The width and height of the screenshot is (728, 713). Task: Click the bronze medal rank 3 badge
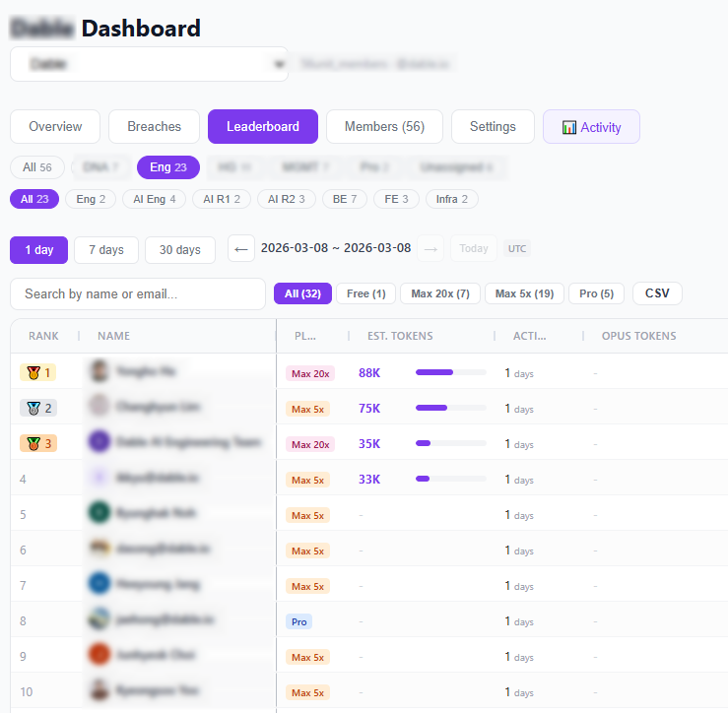[x=38, y=443]
